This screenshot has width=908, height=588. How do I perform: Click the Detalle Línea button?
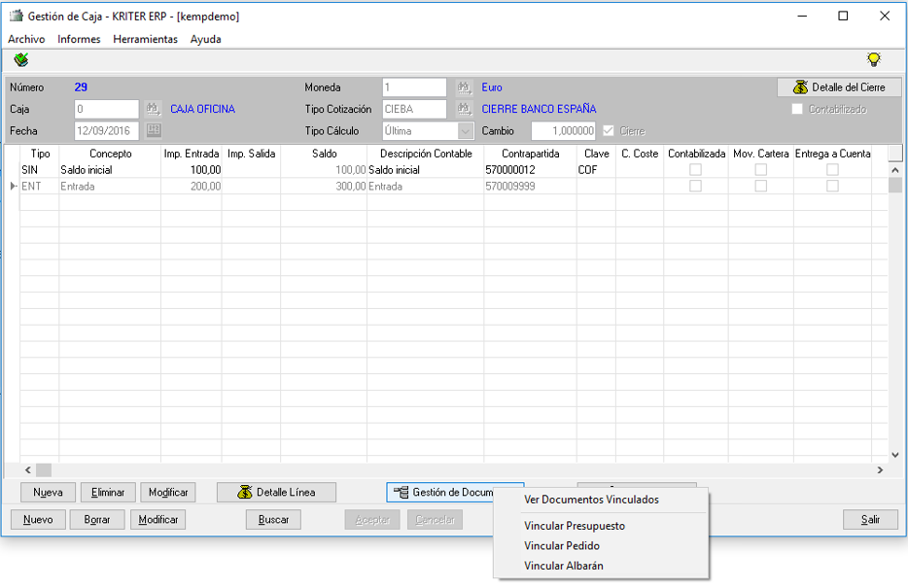[276, 493]
